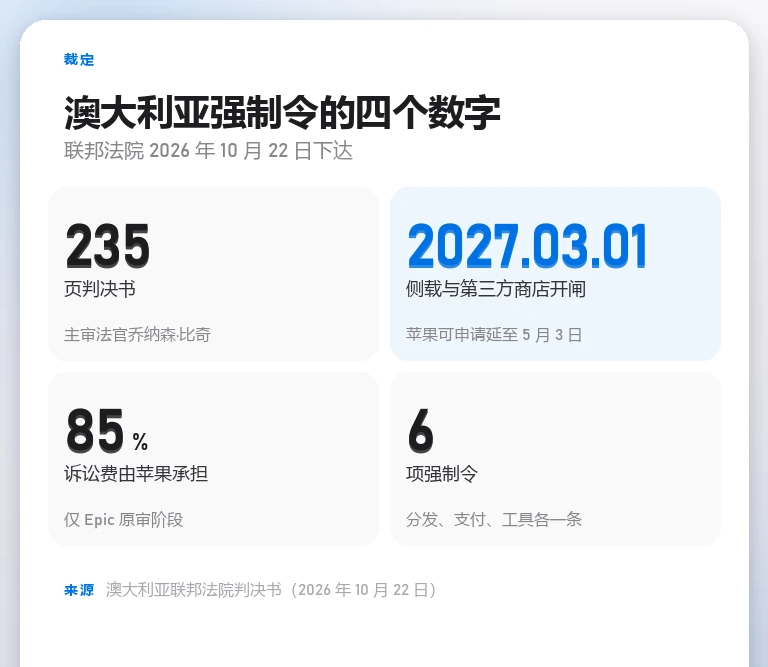
Task: Click the percent sign beside 85
Action: 140,442
